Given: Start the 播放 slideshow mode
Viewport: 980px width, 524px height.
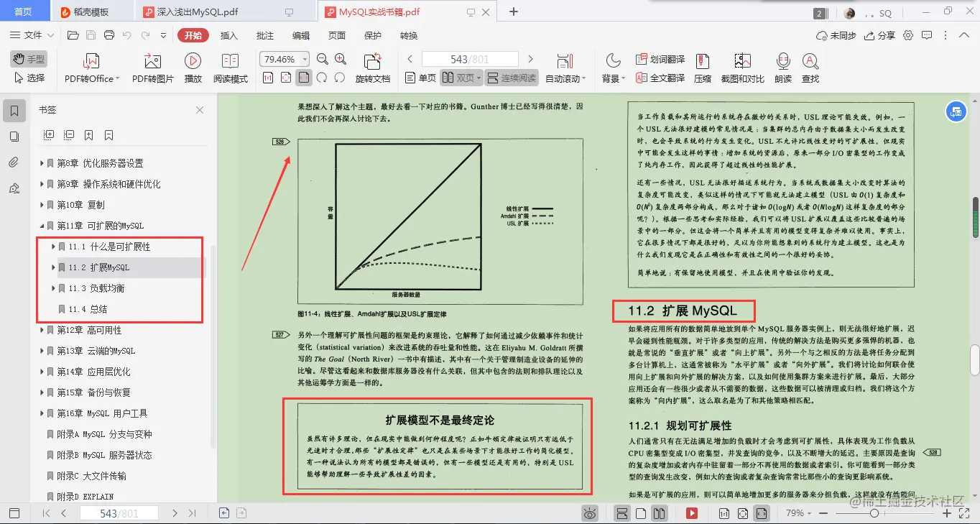Looking at the screenshot, I should (x=193, y=68).
